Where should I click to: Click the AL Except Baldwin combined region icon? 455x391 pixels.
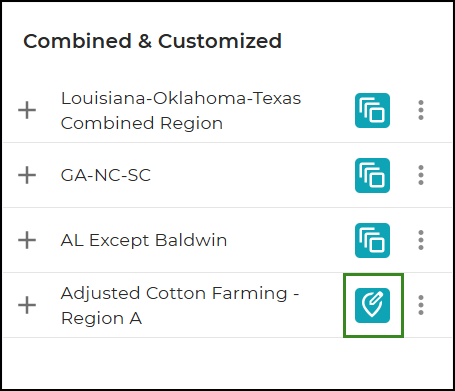click(x=372, y=240)
